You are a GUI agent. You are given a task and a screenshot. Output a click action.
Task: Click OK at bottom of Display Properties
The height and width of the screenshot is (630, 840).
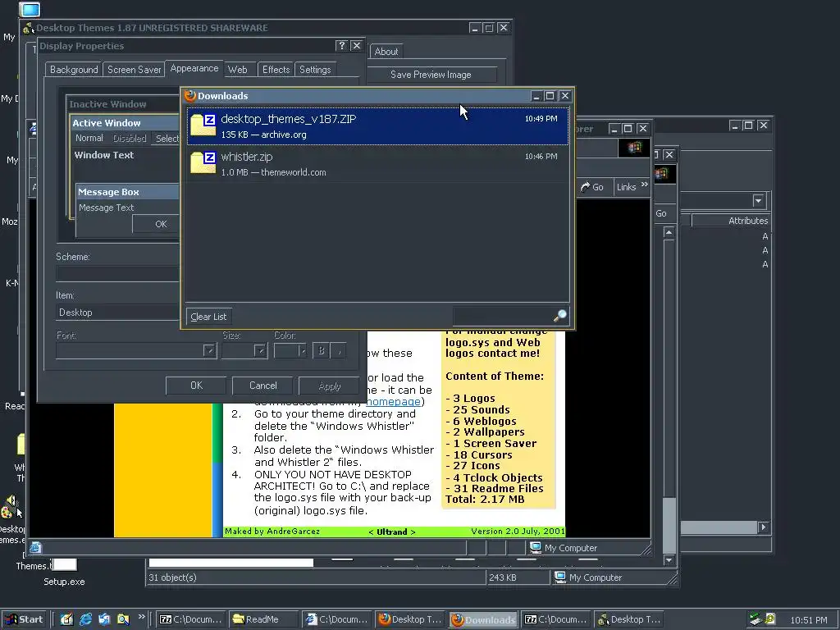[x=196, y=386]
